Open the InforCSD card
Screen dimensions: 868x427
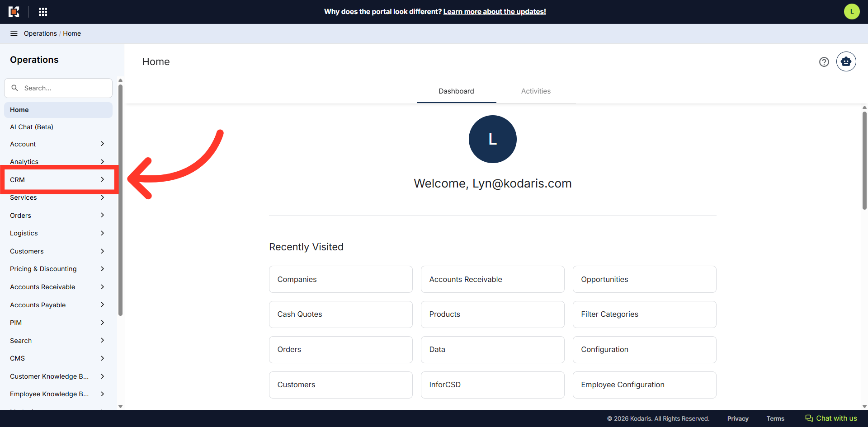493,385
